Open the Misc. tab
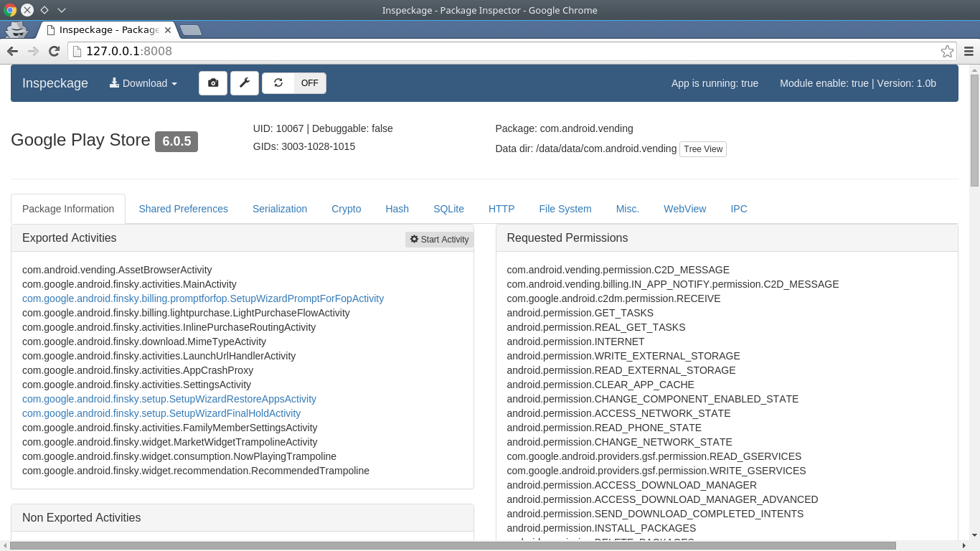The image size is (980, 551). [628, 209]
